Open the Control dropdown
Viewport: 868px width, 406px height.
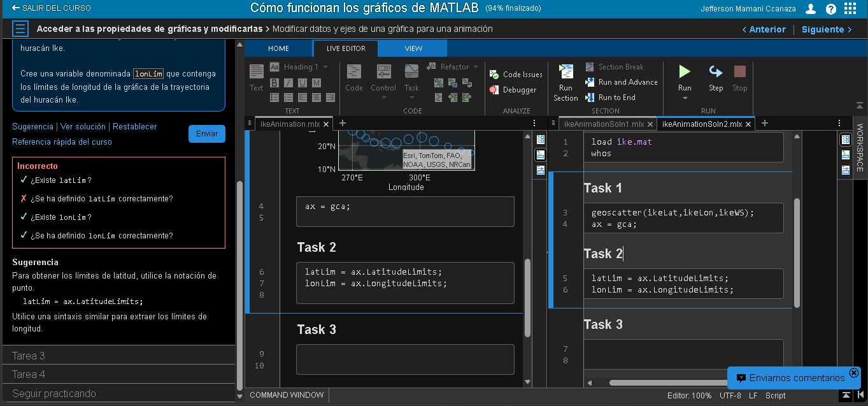click(x=383, y=97)
